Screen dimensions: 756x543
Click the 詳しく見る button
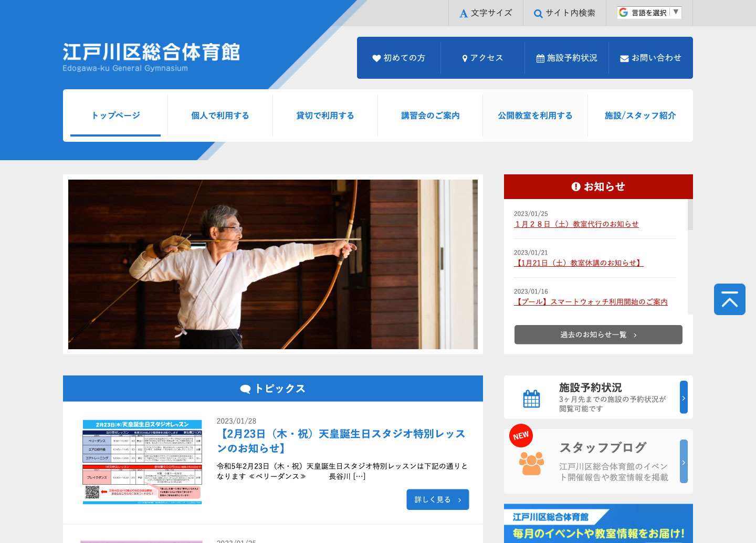pos(437,499)
